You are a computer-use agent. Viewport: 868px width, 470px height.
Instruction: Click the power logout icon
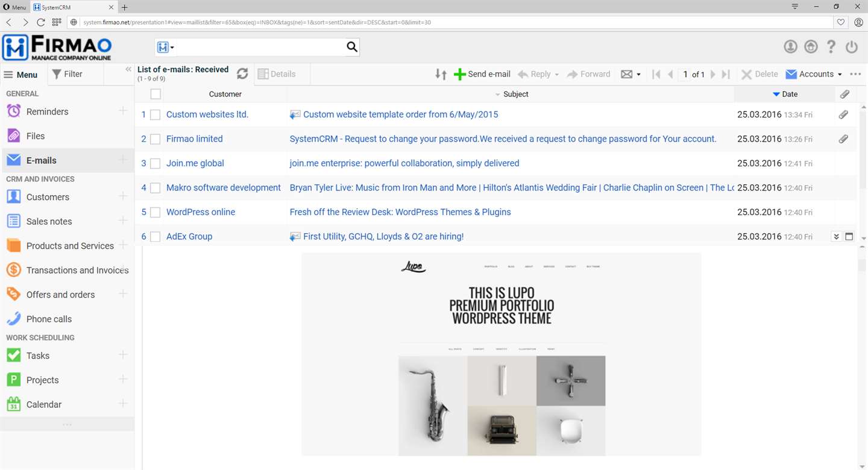852,46
